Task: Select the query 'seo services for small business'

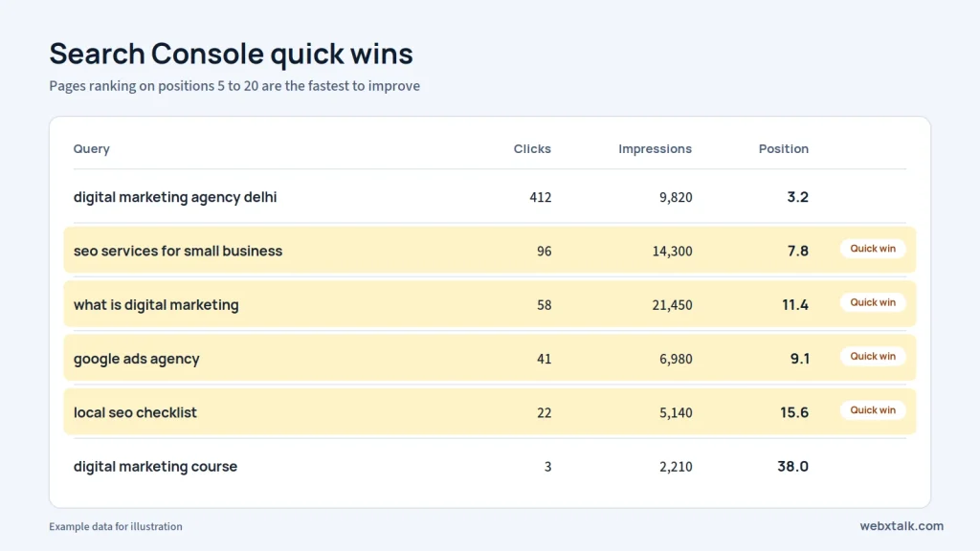Action: [178, 251]
